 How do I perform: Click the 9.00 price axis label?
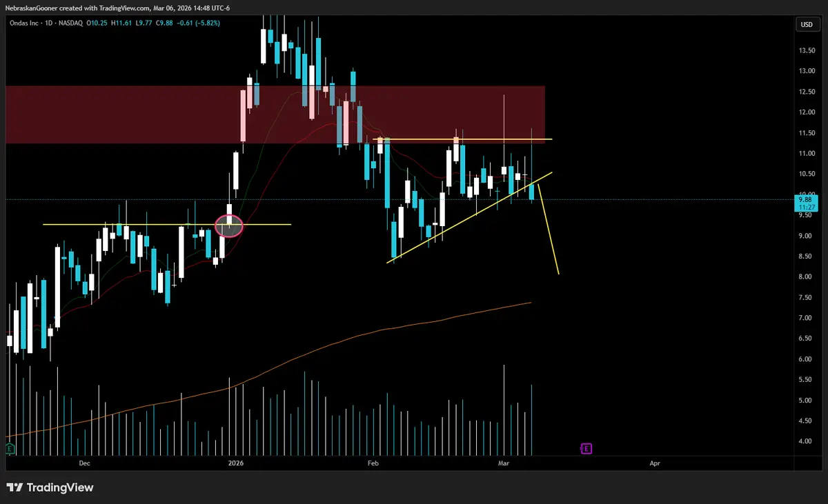[x=807, y=236]
